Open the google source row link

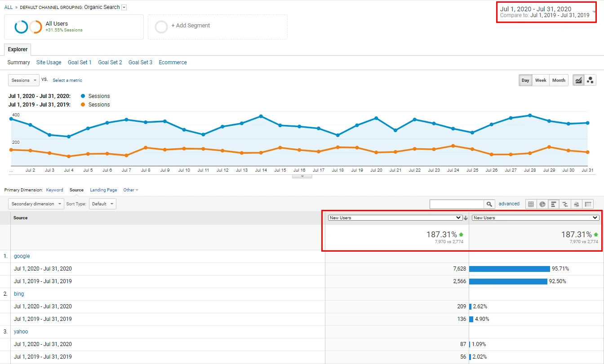(x=22, y=256)
